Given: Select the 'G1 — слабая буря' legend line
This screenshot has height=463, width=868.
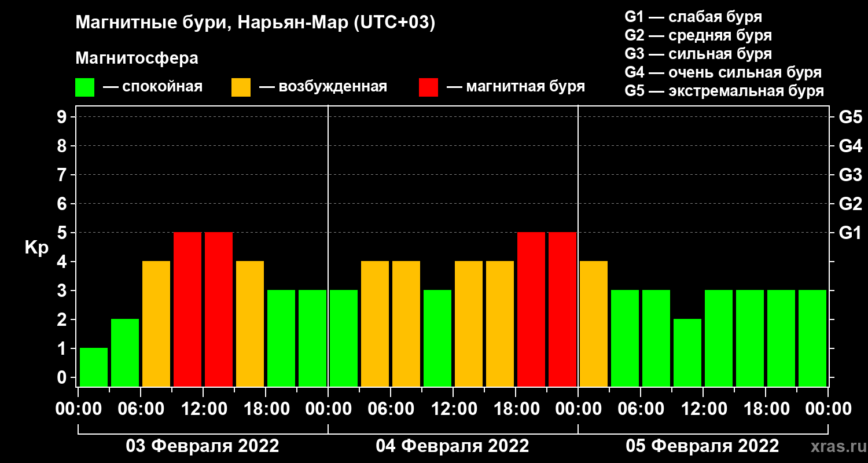Looking at the screenshot, I should point(693,16).
